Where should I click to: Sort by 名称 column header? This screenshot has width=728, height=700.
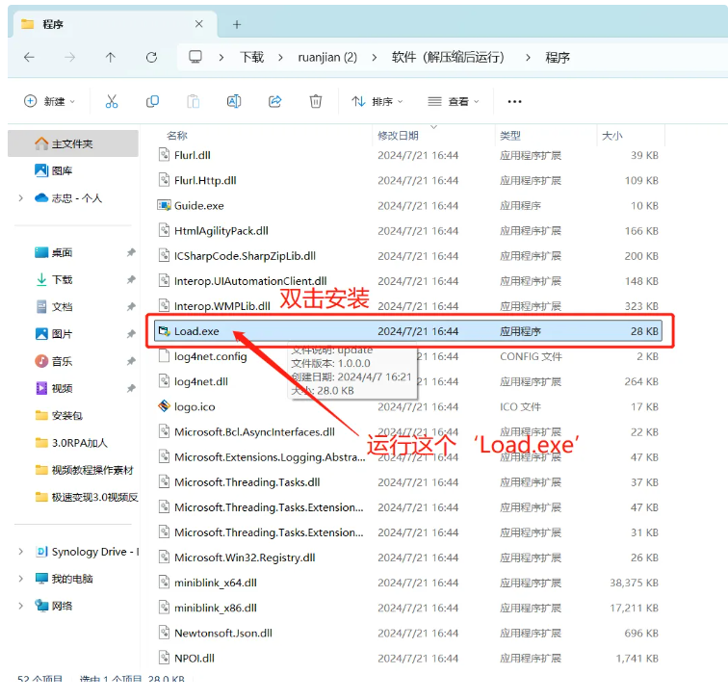pos(177,136)
